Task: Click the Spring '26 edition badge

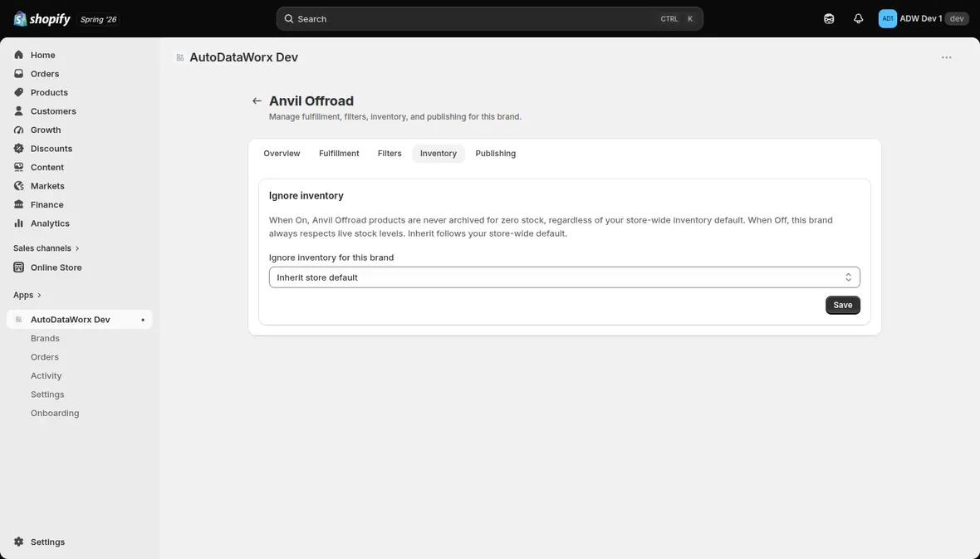Action: pos(98,19)
